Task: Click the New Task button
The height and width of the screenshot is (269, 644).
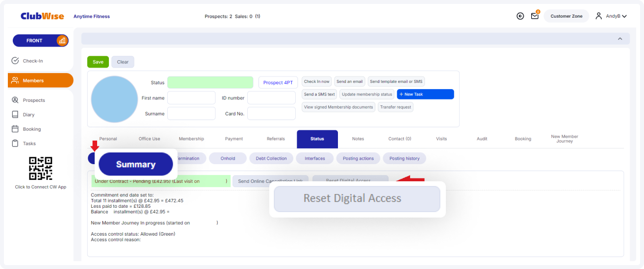Action: (425, 94)
